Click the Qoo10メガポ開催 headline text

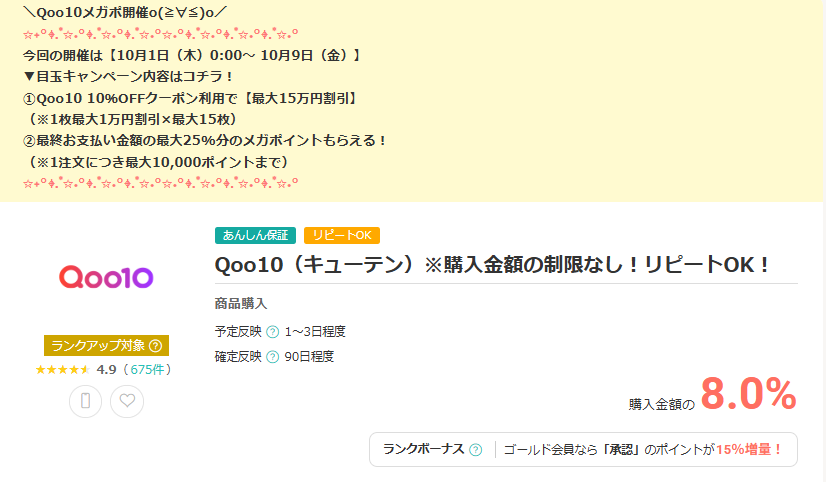(x=125, y=13)
